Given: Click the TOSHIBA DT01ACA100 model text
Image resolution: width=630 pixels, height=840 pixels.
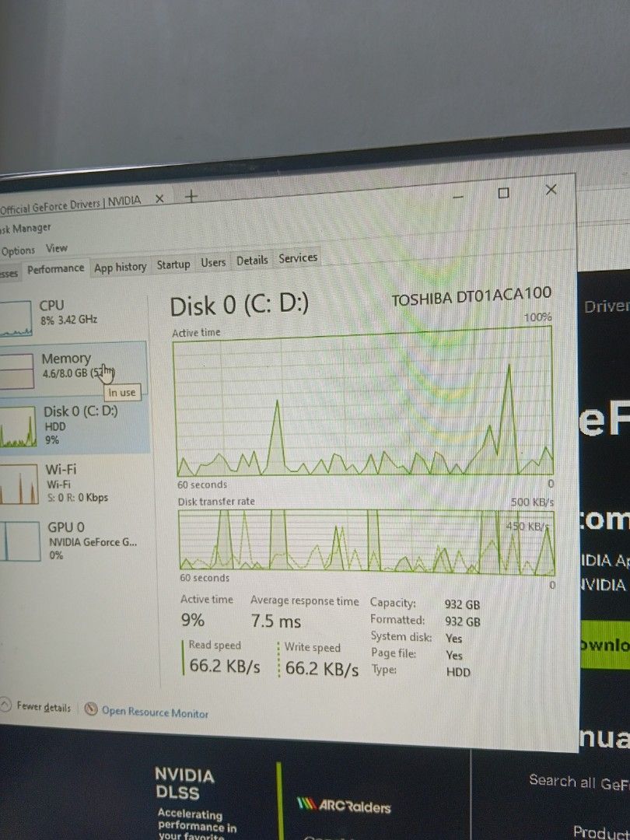Looking at the screenshot, I should [x=471, y=296].
